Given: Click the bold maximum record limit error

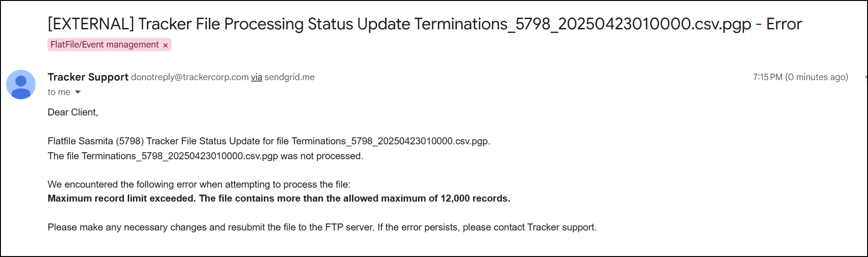Looking at the screenshot, I should pyautogui.click(x=279, y=198).
